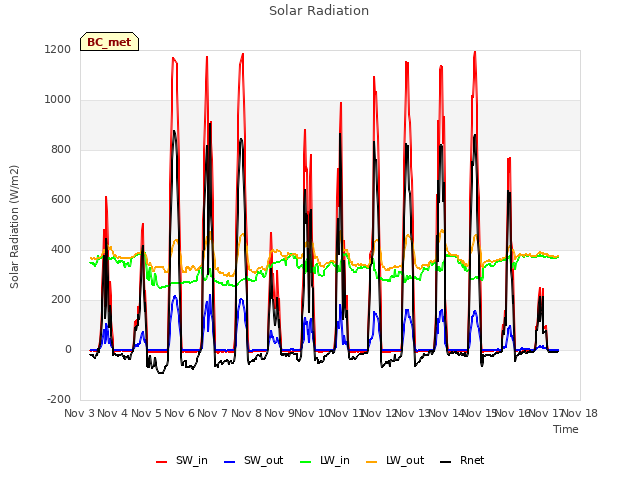Click the 400 y-axis tick label
The width and height of the screenshot is (640, 480).
61,250
